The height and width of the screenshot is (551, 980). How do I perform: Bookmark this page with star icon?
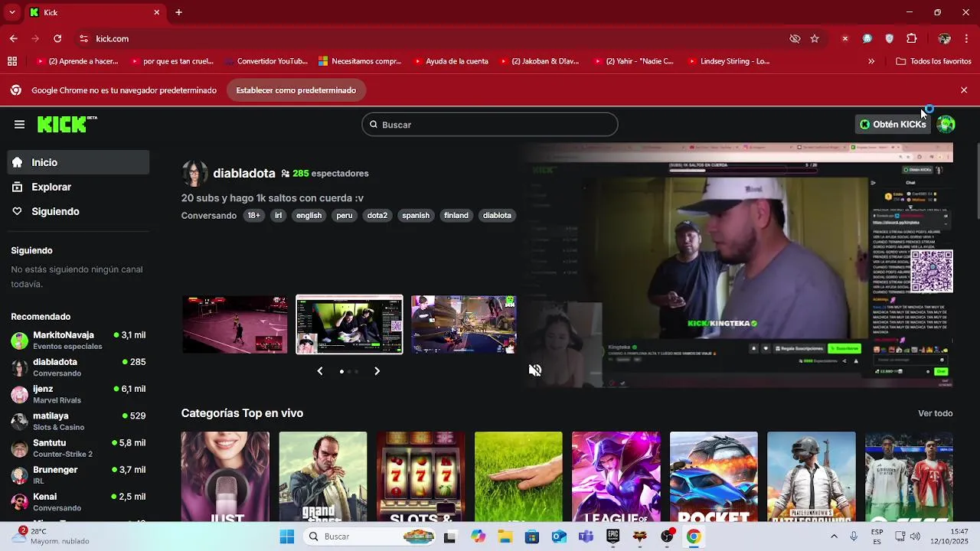click(815, 38)
